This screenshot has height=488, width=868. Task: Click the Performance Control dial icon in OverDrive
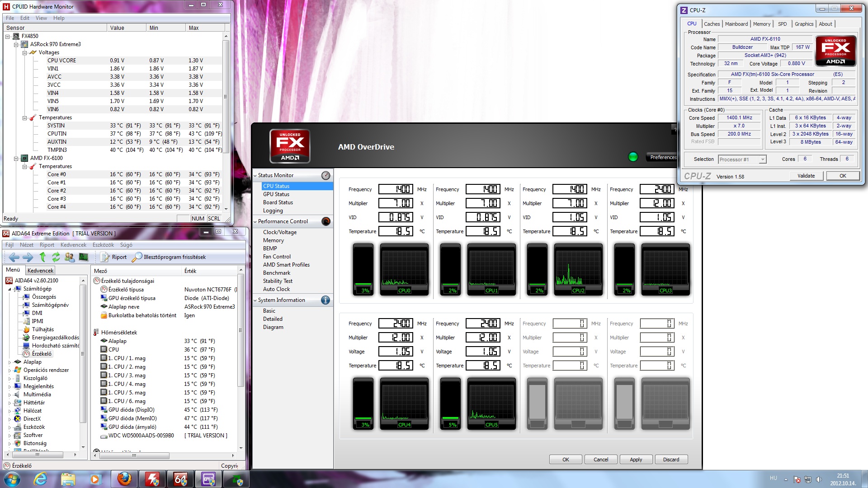(x=325, y=221)
